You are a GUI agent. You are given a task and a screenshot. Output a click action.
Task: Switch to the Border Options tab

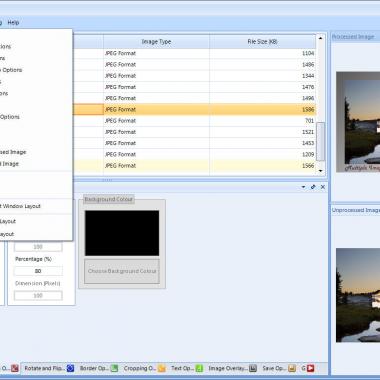click(99, 368)
